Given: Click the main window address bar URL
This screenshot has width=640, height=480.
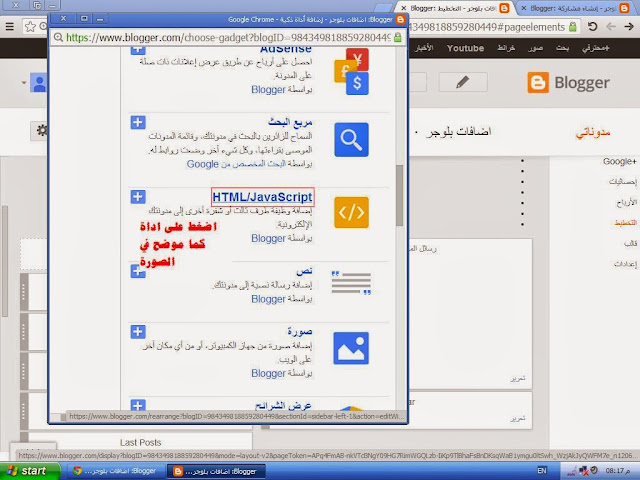Looking at the screenshot, I should click(487, 27).
